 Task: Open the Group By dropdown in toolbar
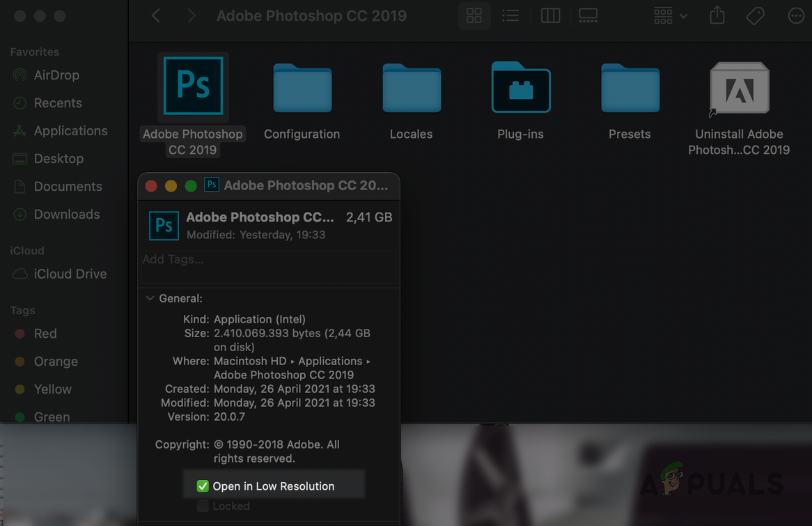click(x=671, y=16)
